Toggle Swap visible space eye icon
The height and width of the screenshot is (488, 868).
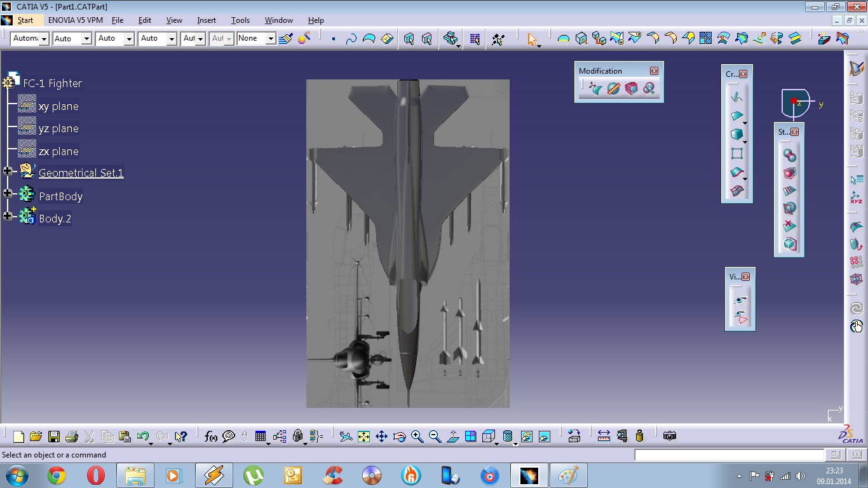pos(740,318)
